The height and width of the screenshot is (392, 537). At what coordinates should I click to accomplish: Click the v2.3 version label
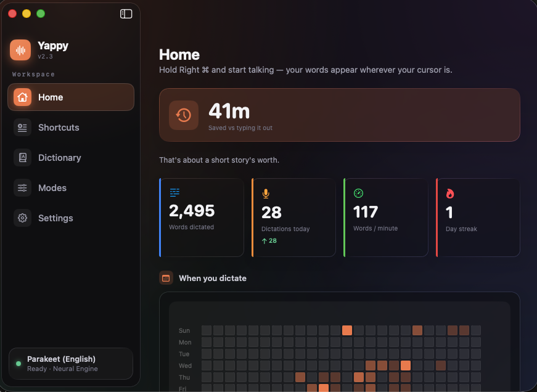click(45, 57)
